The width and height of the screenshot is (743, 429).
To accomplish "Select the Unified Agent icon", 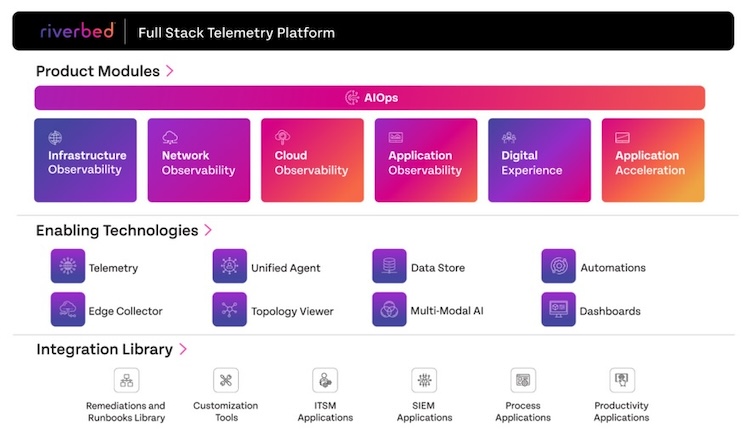I will (x=230, y=266).
